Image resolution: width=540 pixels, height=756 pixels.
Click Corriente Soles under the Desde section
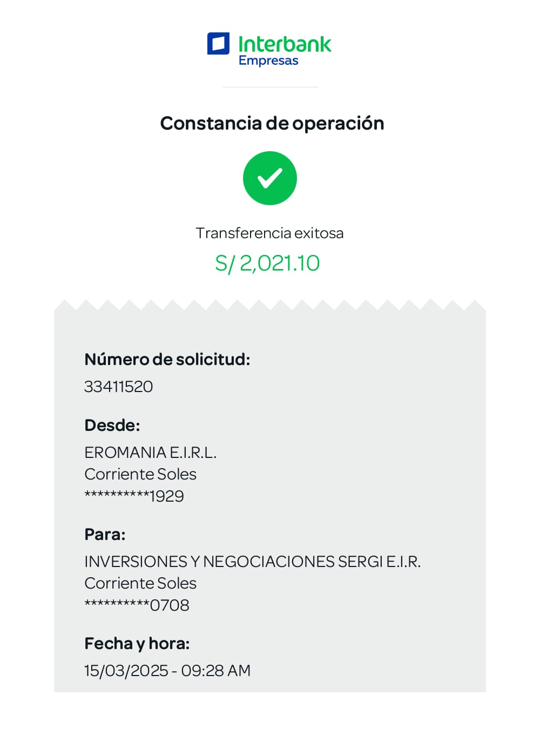point(140,474)
